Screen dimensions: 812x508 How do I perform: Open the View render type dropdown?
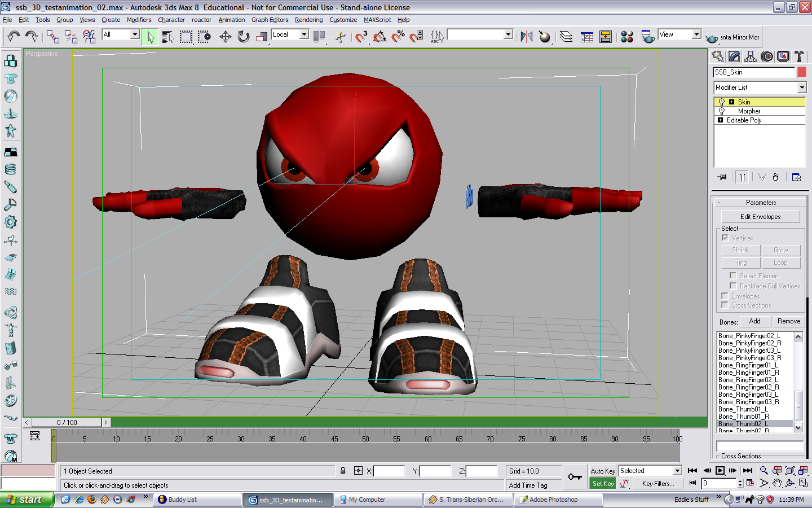click(696, 34)
